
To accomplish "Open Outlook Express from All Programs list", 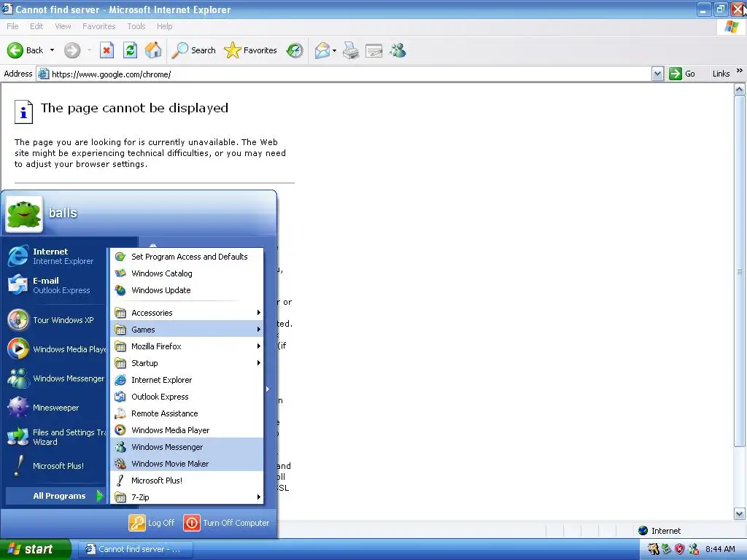I will point(187,397).
